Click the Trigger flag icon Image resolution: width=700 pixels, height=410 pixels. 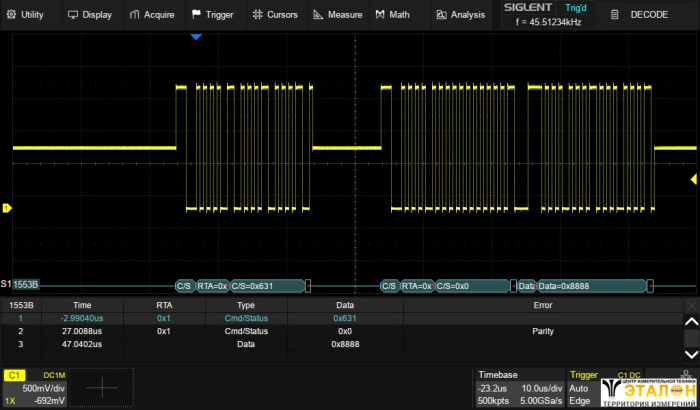[x=196, y=15]
